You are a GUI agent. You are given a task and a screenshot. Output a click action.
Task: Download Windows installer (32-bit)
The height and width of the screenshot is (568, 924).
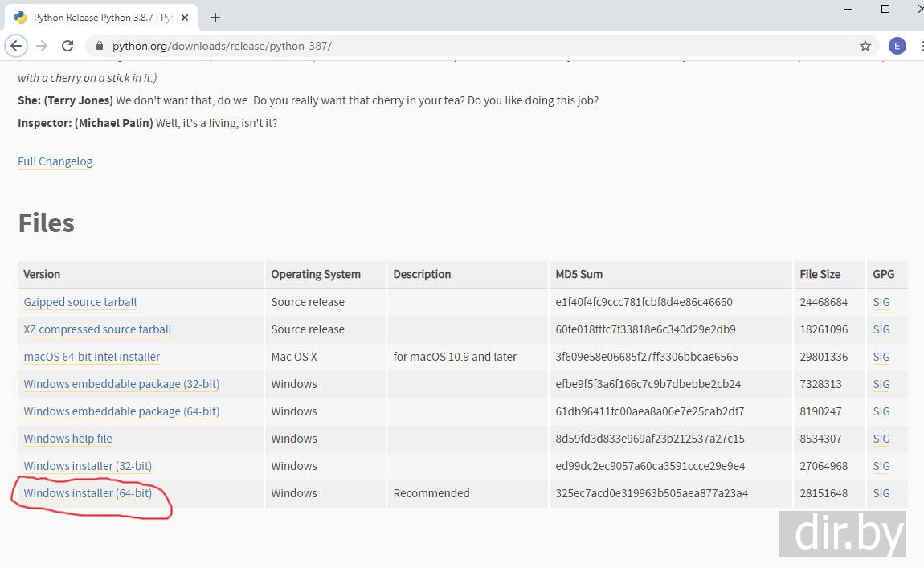88,466
